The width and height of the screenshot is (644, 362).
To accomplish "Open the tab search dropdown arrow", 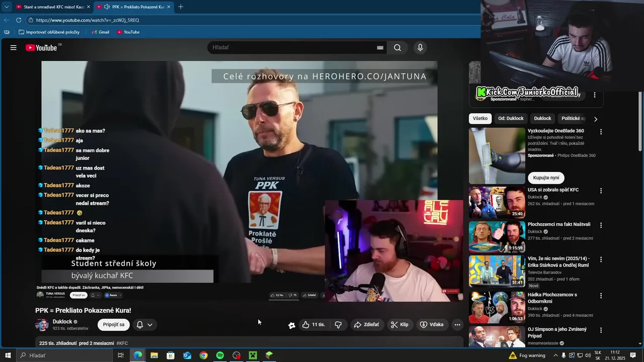I will coord(7,7).
